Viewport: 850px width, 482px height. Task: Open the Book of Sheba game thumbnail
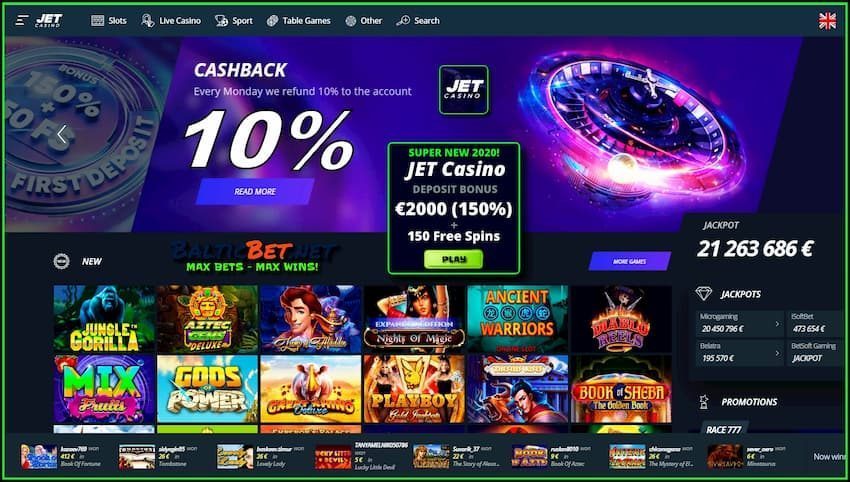click(x=621, y=389)
